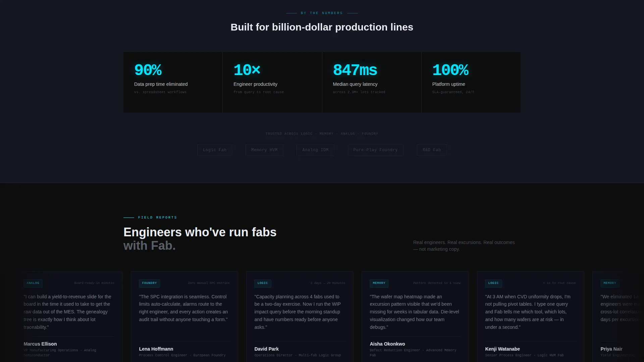Click '2 days → 20 minutes' metric
The width and height of the screenshot is (644, 362).
tap(328, 283)
